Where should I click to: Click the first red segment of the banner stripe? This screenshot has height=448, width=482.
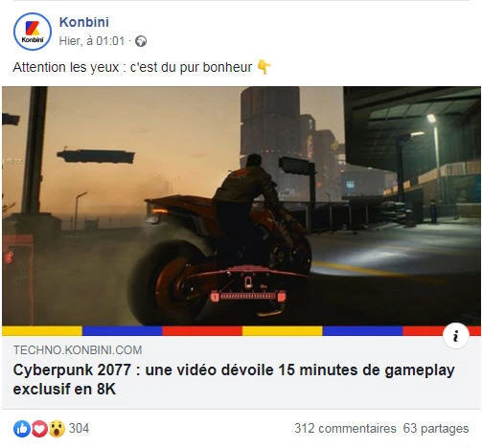tap(202, 330)
